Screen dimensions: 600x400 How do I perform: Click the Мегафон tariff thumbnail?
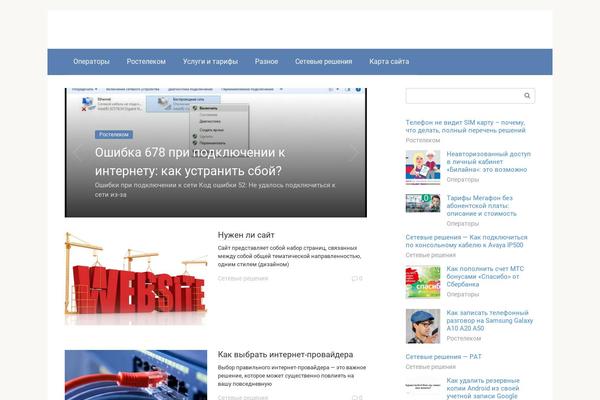coord(423,203)
